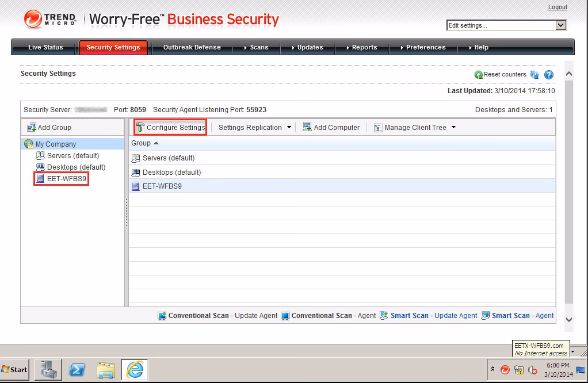Expand the Settings Replication dropdown arrow

coord(289,128)
